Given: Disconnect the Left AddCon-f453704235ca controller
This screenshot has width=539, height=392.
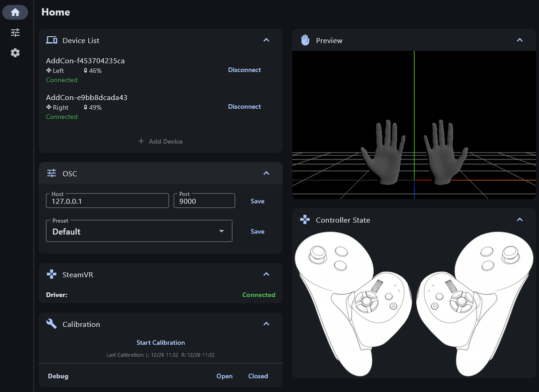Looking at the screenshot, I should [x=245, y=70].
